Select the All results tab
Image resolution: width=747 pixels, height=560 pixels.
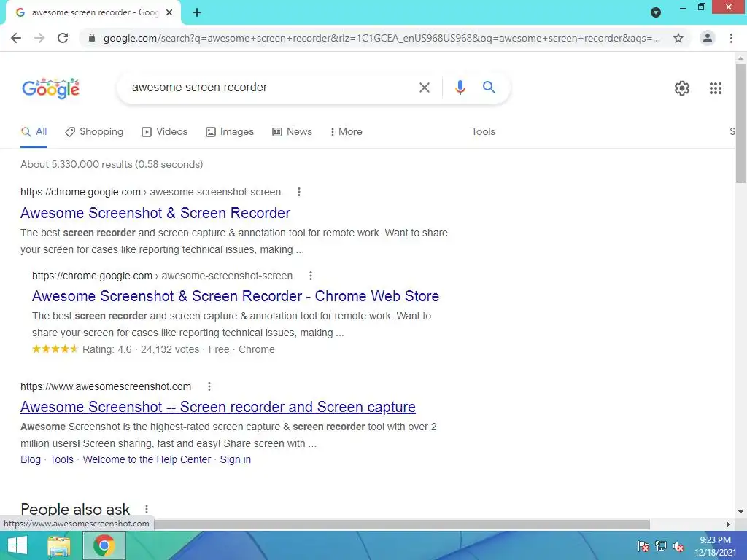click(34, 132)
